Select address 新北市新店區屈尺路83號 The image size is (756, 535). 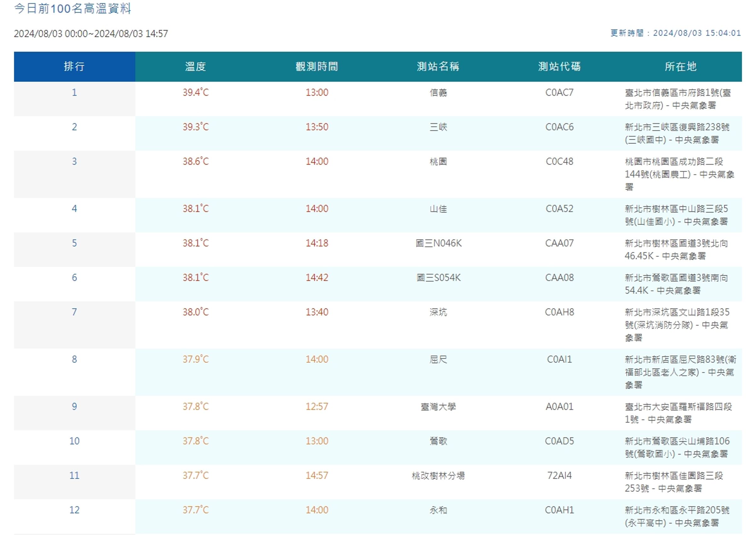[x=675, y=360]
